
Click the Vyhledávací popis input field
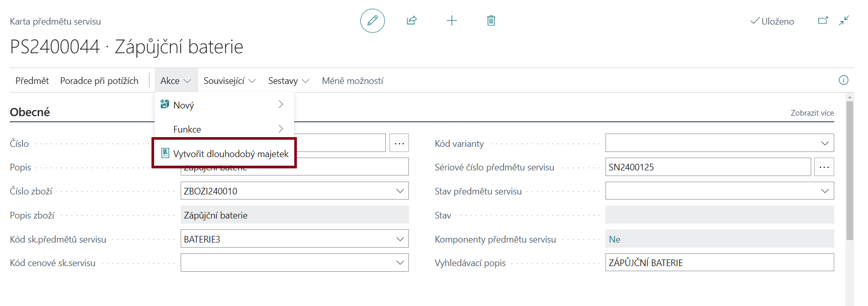coord(720,263)
